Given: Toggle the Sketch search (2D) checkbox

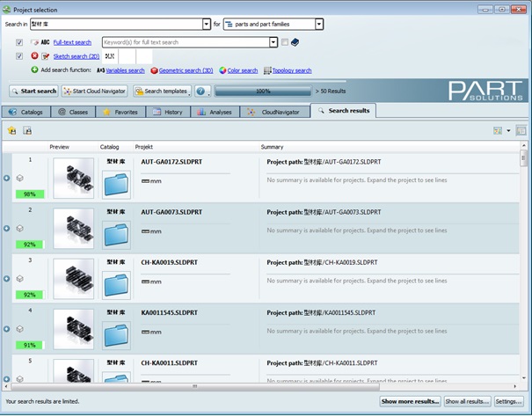Looking at the screenshot, I should [x=19, y=55].
